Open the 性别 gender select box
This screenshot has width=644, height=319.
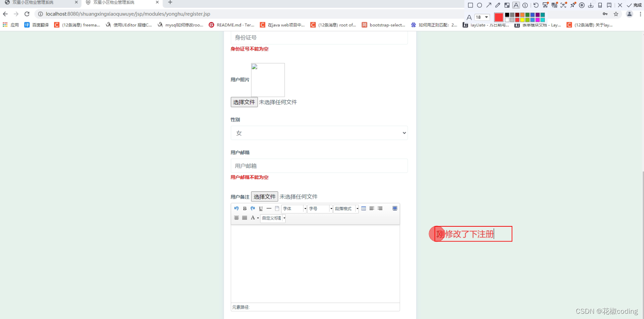point(319,133)
